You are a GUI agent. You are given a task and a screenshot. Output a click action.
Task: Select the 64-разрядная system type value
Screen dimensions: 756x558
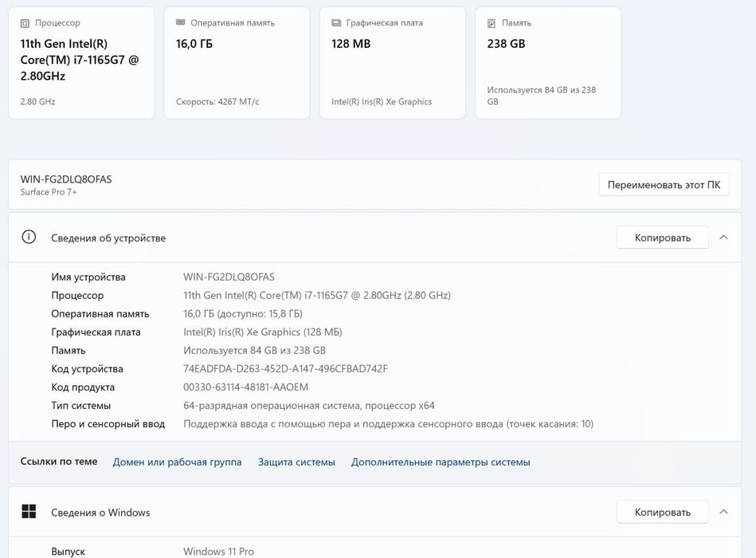[309, 406]
